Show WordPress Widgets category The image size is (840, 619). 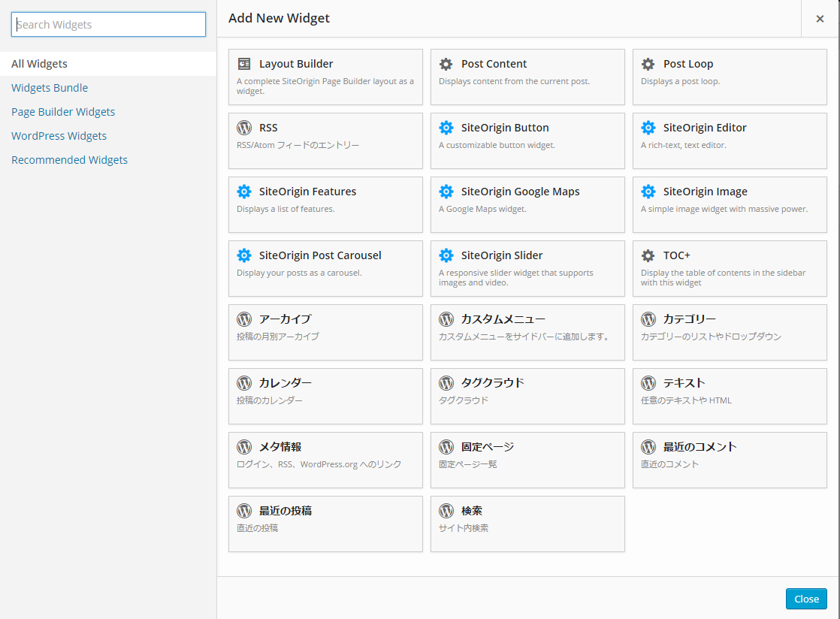pos(59,136)
